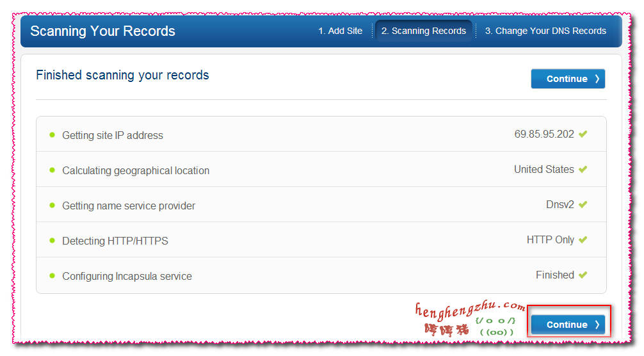Click the checkmark beside Finished status
Image resolution: width=644 pixels, height=356 pixels.
click(x=583, y=275)
